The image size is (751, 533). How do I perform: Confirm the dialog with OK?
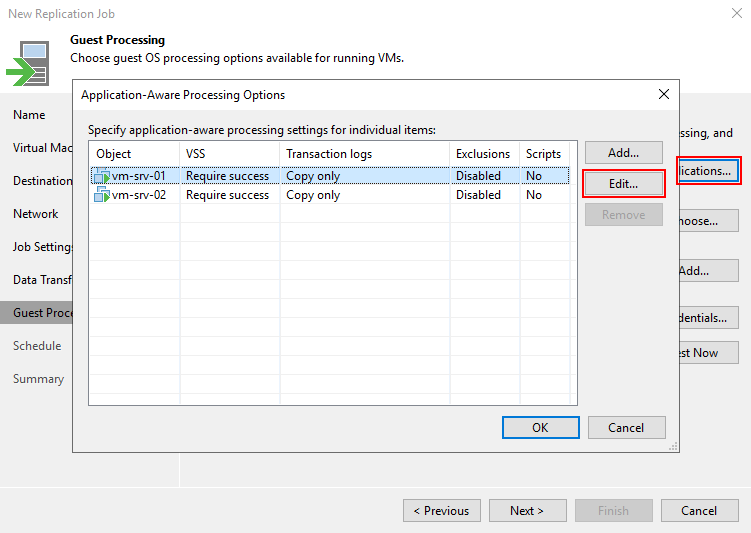(x=540, y=428)
